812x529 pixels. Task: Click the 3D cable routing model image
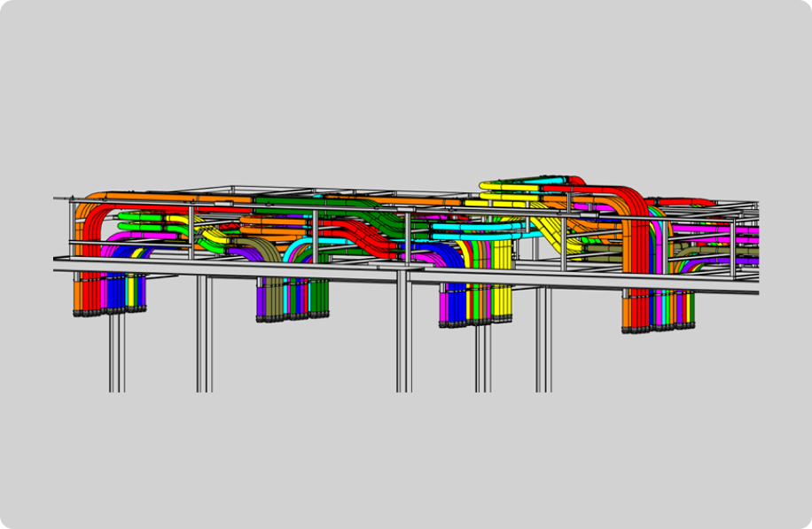pos(406,284)
